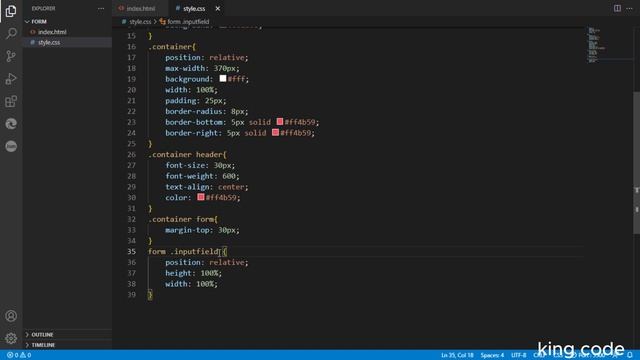
Task: Open the Microsoft Edge Tools view
Action: tap(11, 124)
